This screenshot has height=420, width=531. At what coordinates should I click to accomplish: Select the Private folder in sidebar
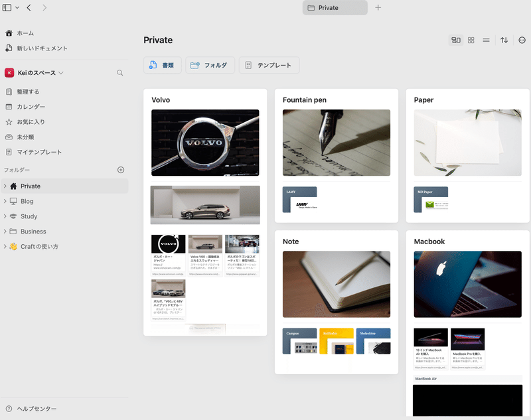click(x=64, y=186)
